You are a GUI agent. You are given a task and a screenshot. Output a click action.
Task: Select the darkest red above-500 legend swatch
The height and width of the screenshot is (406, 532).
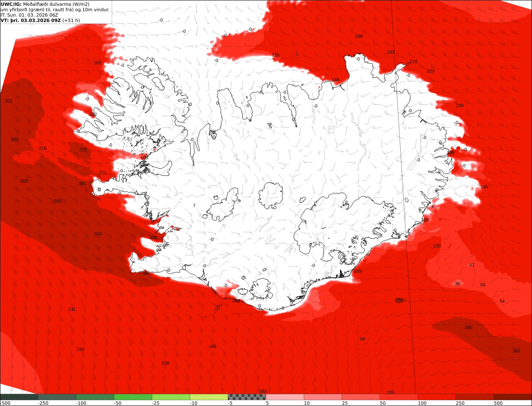click(x=513, y=397)
